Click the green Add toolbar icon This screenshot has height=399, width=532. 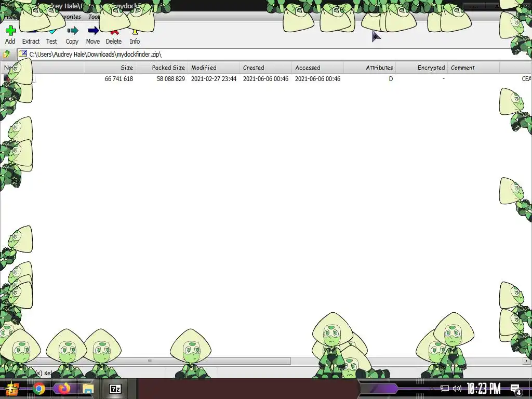point(10,31)
